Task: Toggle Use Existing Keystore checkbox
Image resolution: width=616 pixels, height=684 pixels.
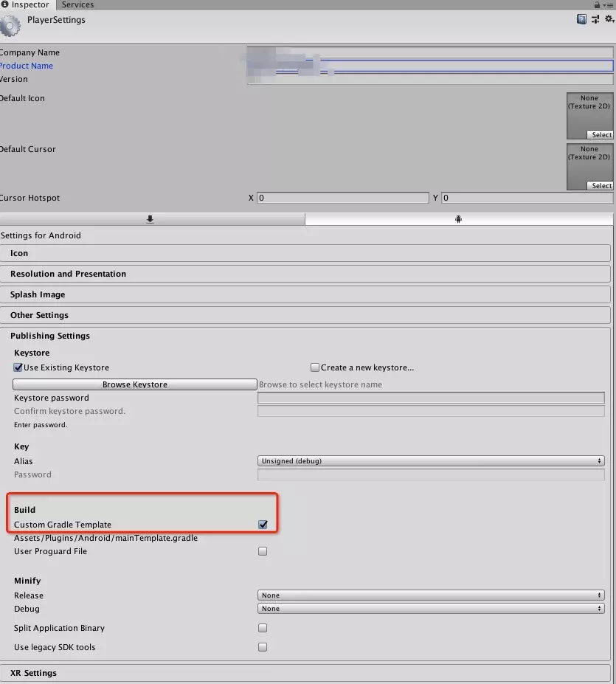Action: click(x=18, y=367)
